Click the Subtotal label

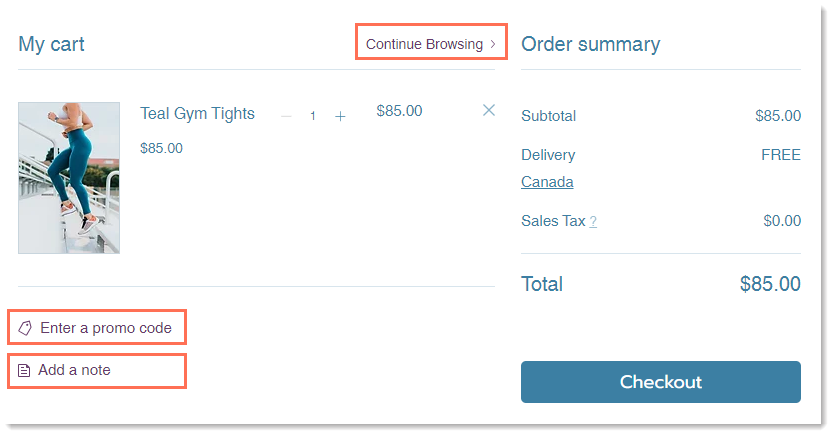(x=548, y=116)
